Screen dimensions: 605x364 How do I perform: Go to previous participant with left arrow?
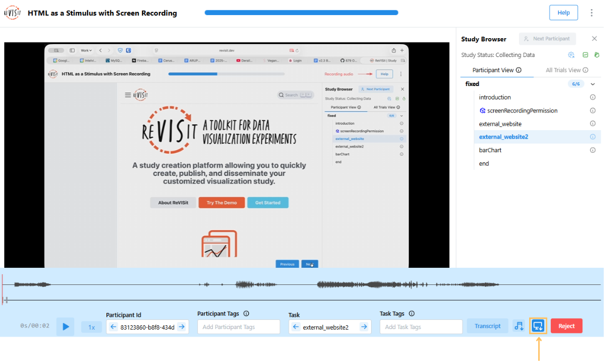click(x=112, y=326)
